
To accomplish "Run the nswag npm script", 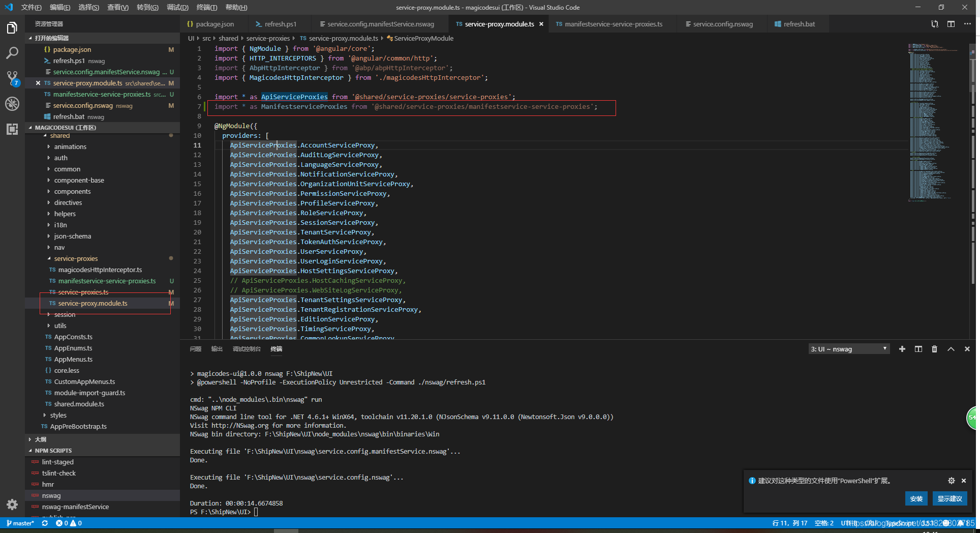I will [x=51, y=495].
